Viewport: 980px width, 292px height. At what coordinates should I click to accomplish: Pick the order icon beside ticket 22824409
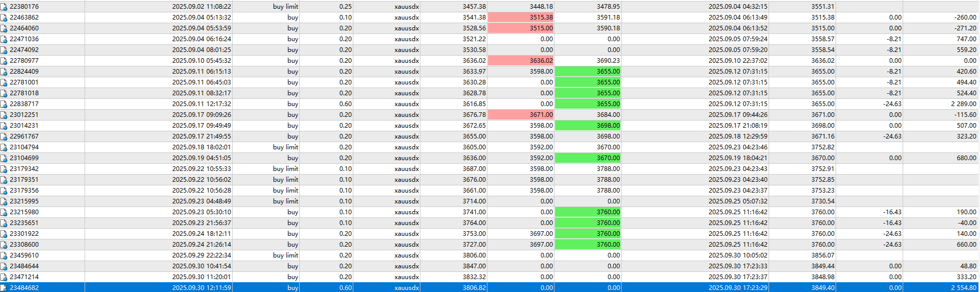[4, 72]
